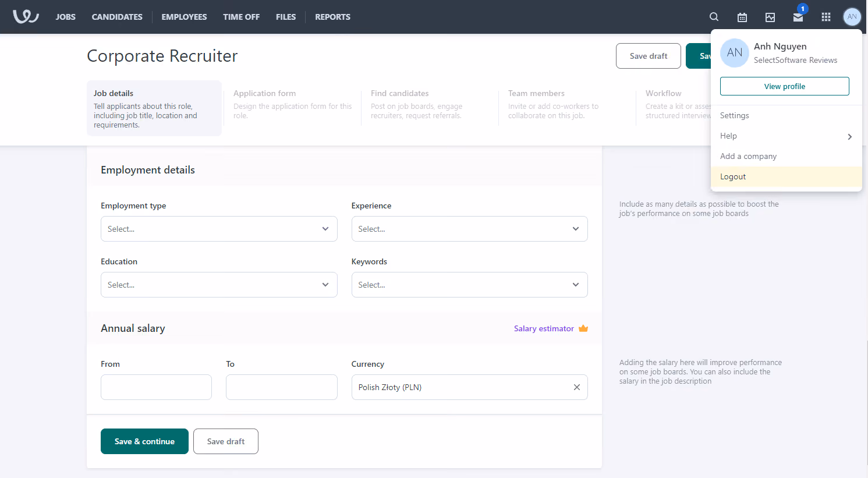Expand the Employment type dropdown
Image resolution: width=868 pixels, height=478 pixels.
219,229
